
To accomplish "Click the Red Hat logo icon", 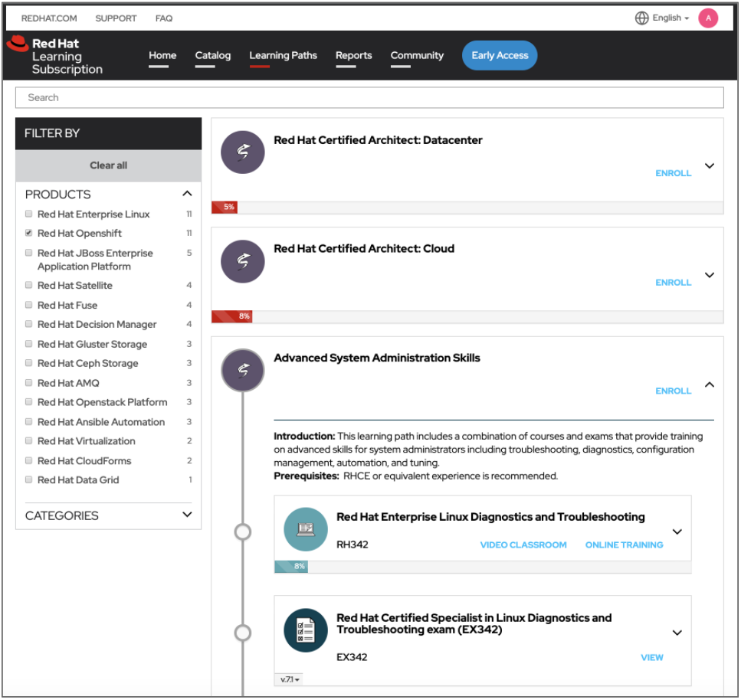I will (x=18, y=44).
